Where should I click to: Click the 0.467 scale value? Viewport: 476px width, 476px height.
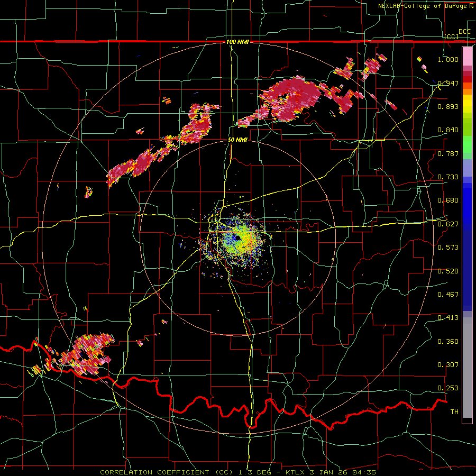(x=448, y=294)
